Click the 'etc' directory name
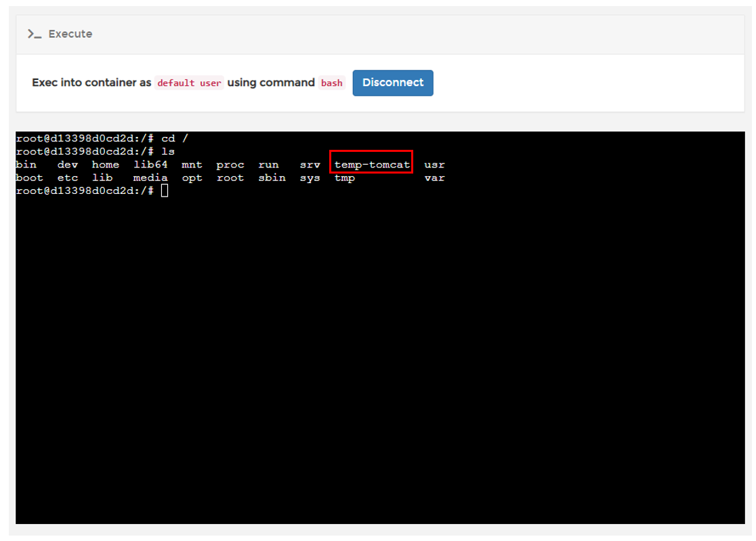 coord(68,178)
